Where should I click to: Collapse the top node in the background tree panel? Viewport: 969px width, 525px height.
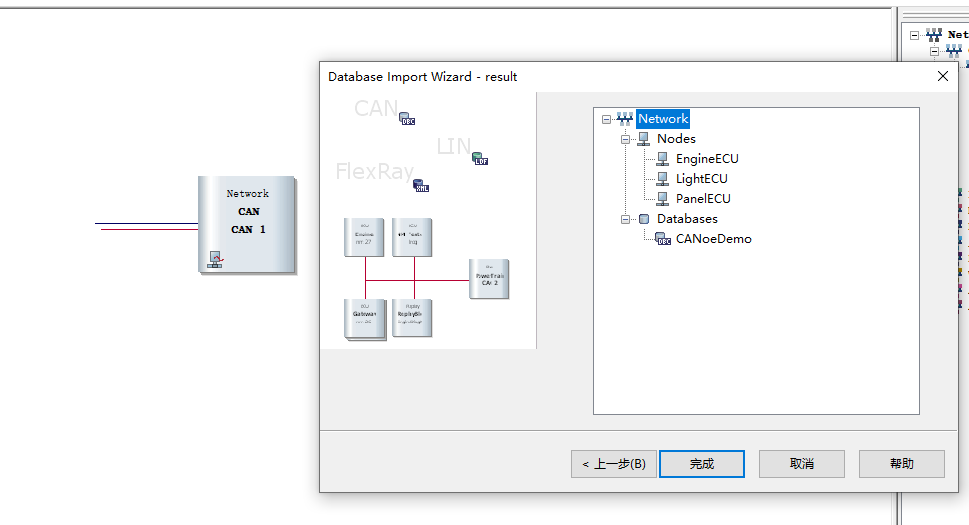coord(915,35)
